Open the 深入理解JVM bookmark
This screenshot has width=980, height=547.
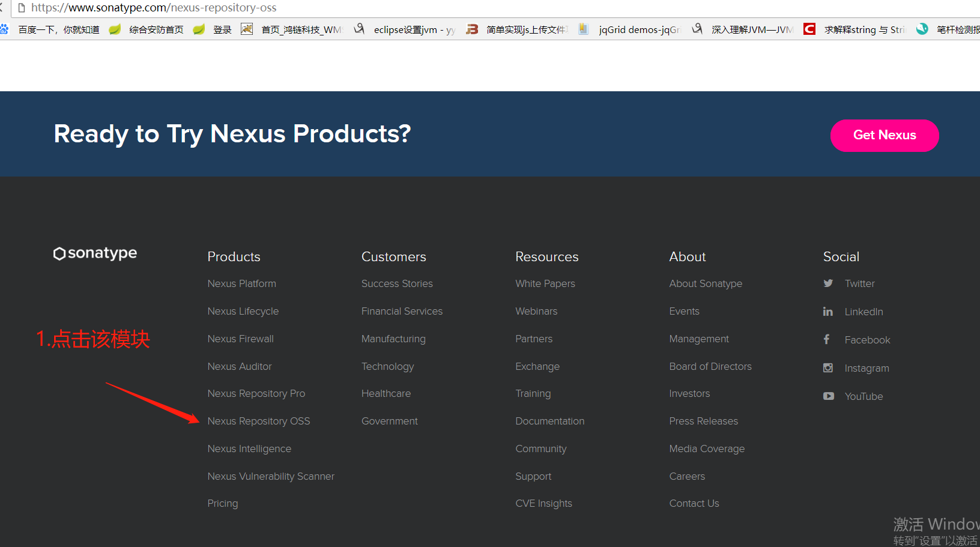tap(742, 29)
